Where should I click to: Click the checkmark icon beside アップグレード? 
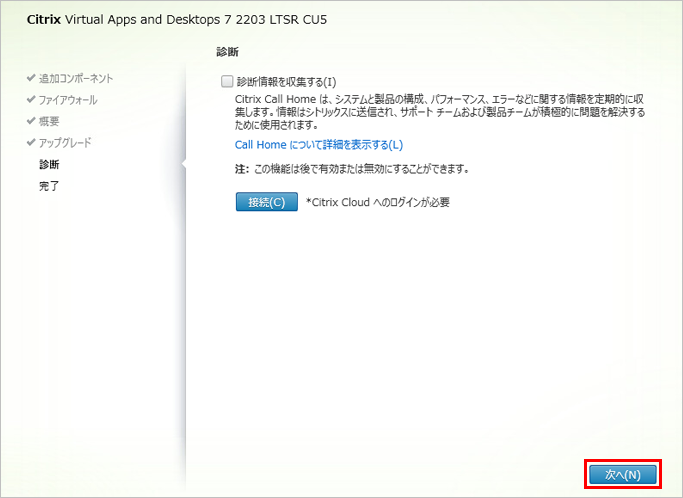[31, 143]
